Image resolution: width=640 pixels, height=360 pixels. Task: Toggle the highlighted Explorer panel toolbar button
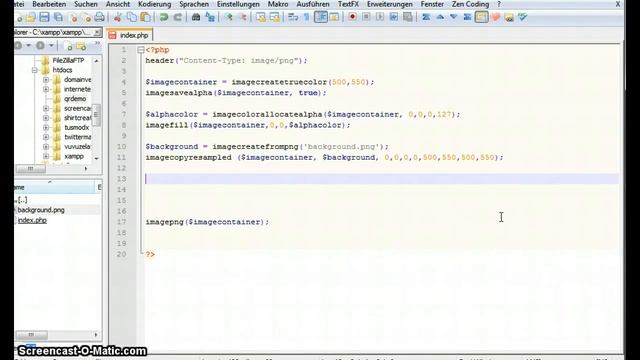point(482,17)
